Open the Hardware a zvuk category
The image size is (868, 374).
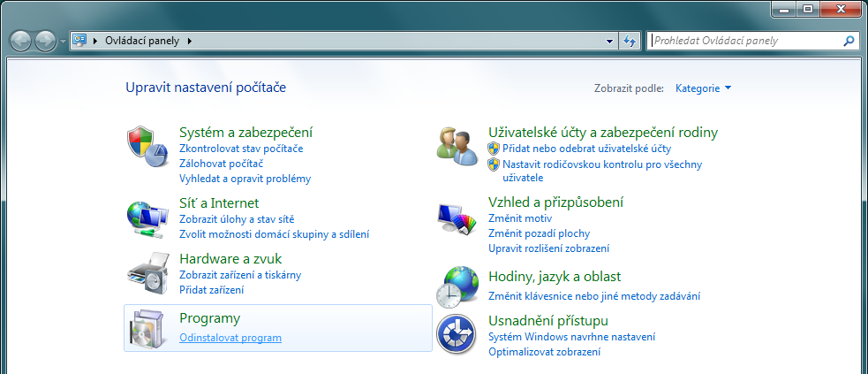tap(230, 259)
